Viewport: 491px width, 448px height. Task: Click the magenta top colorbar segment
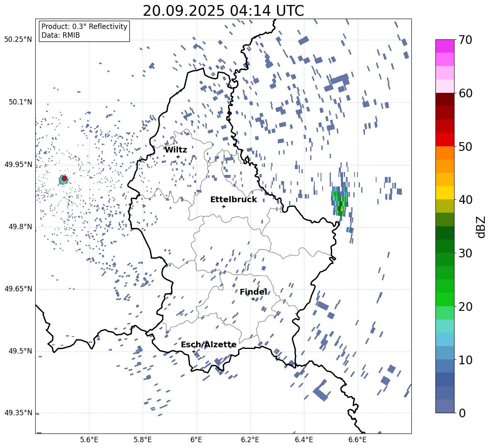tap(445, 46)
